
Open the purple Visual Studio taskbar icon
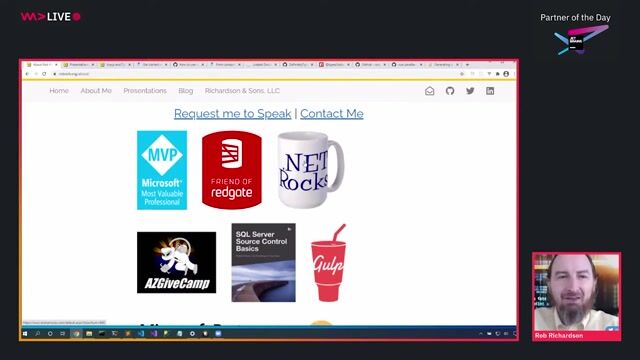coord(153,333)
